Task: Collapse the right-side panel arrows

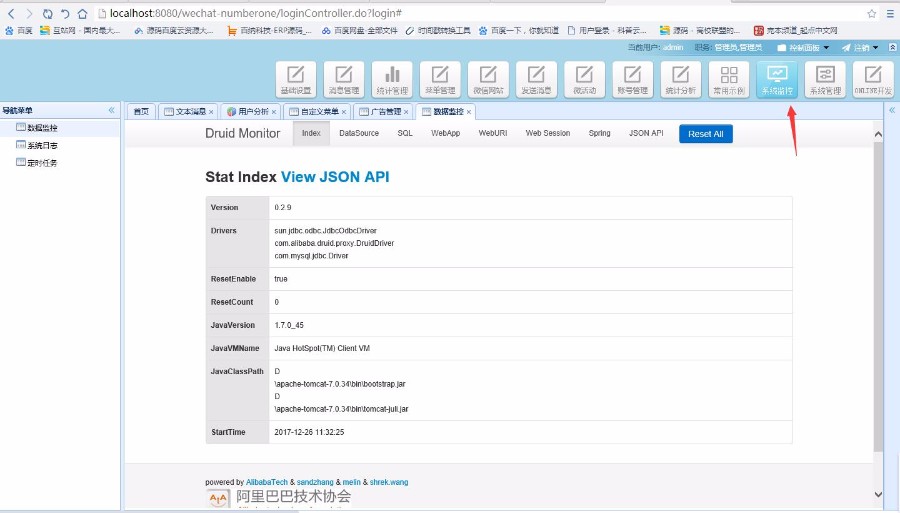Action: (892, 110)
